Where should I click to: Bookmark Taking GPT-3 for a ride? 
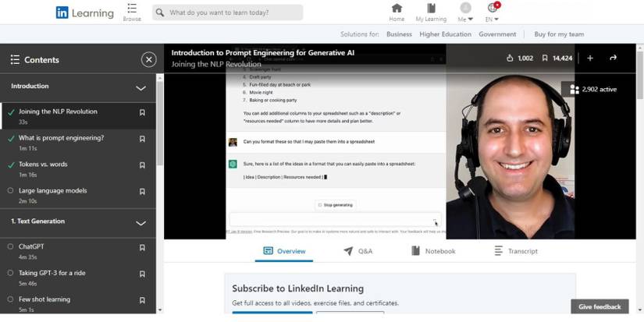point(142,274)
